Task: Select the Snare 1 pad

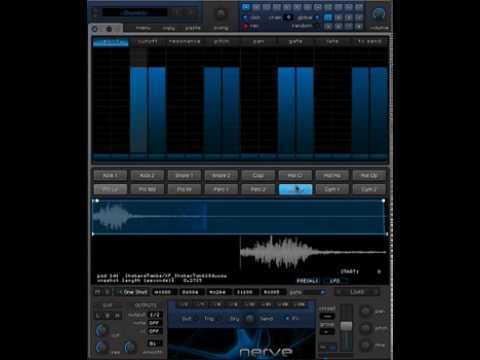Action: pos(184,175)
